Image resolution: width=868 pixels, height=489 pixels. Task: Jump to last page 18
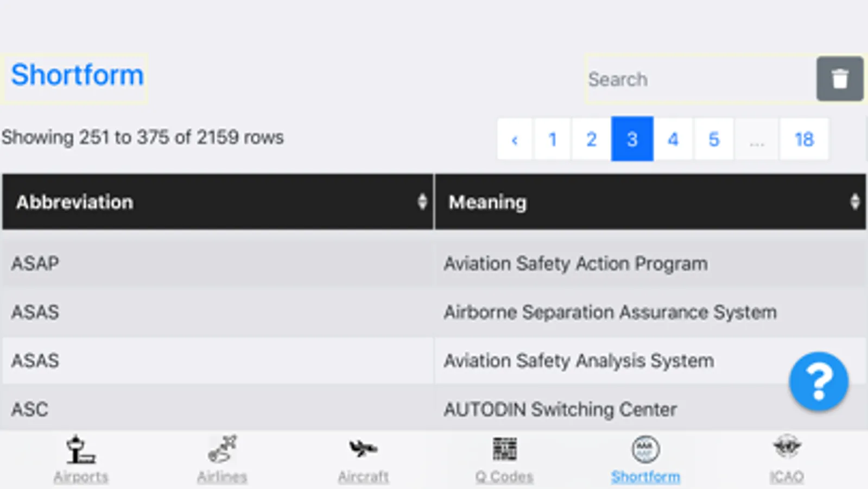pyautogui.click(x=804, y=139)
